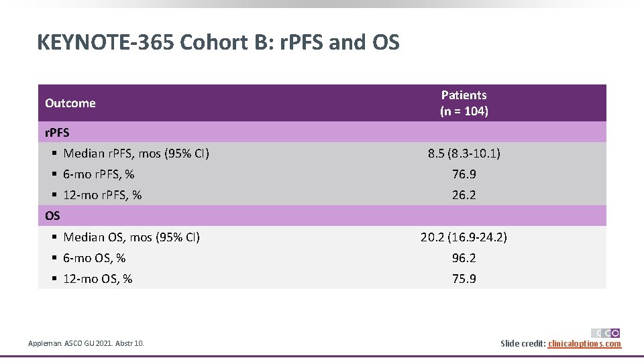Select the 96.2 value cell
Viewport: 644px width, 362px height.
tap(464, 258)
